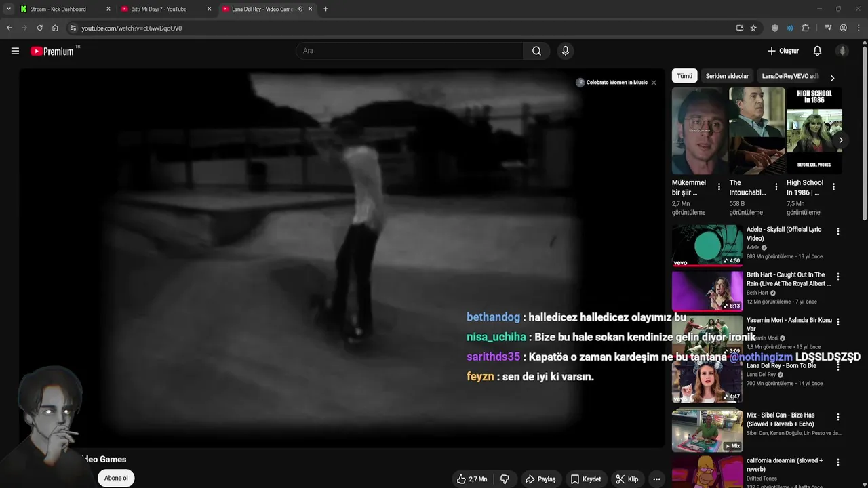
Task: Open california dreamin' slowed + reverb video
Action: pos(707,472)
